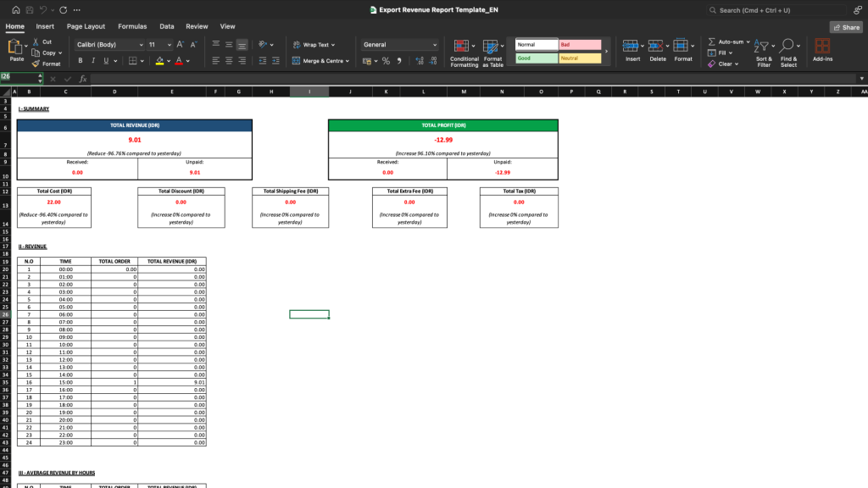Click decrease decimal places icon
The height and width of the screenshot is (488, 868).
point(433,61)
